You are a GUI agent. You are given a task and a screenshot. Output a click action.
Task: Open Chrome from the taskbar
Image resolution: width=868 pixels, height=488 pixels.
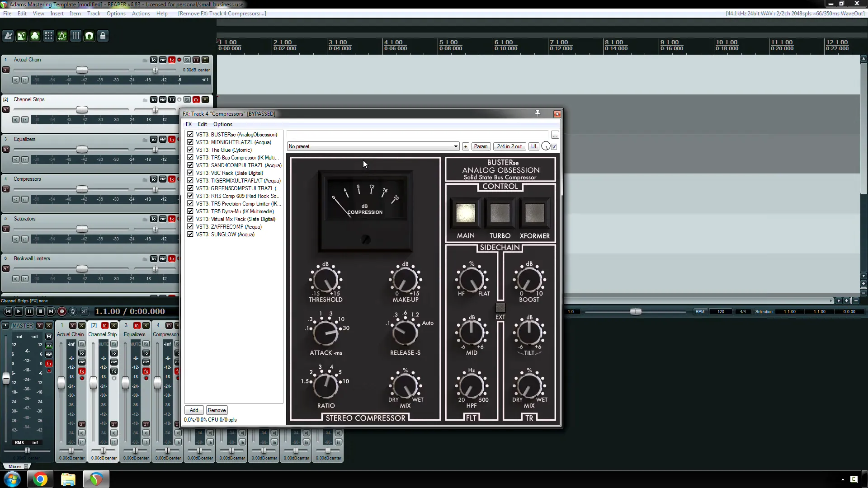pyautogui.click(x=40, y=479)
